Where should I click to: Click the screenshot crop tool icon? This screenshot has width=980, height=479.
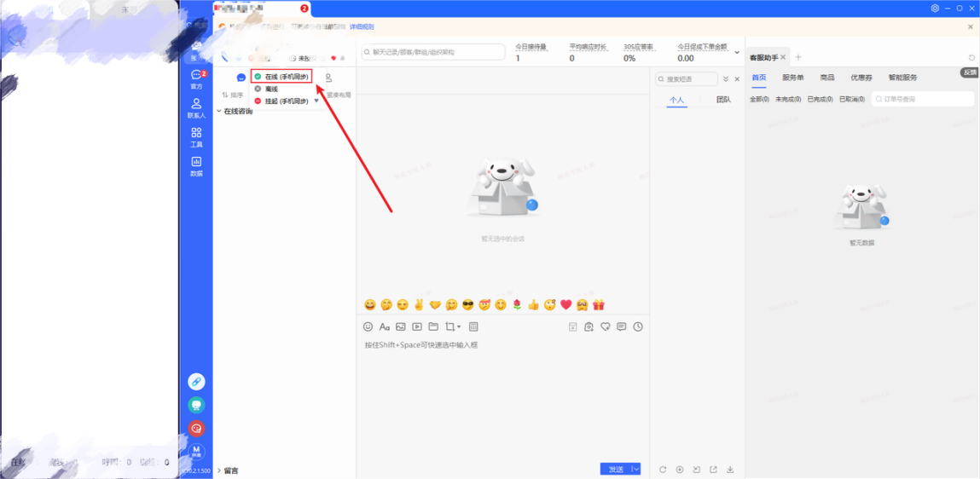(x=450, y=326)
